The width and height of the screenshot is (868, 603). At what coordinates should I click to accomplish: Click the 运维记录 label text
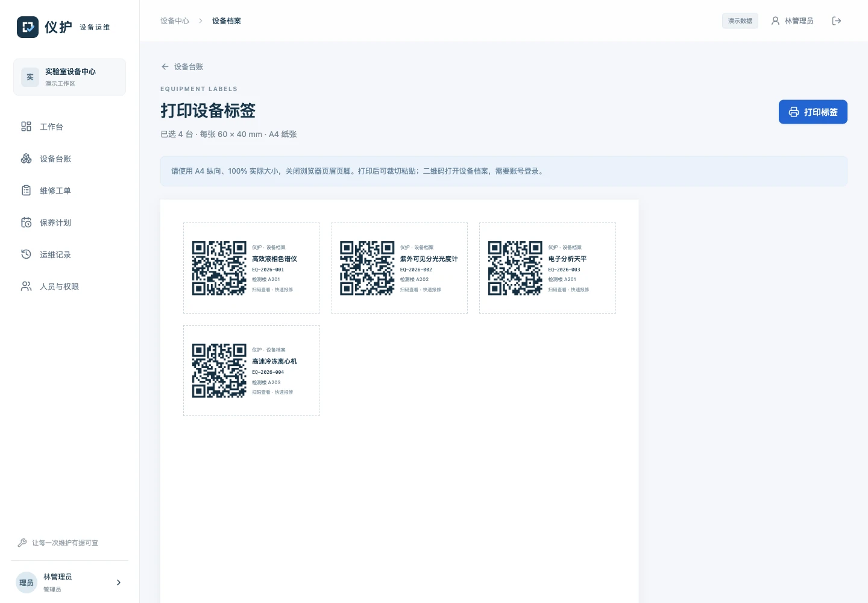[55, 254]
